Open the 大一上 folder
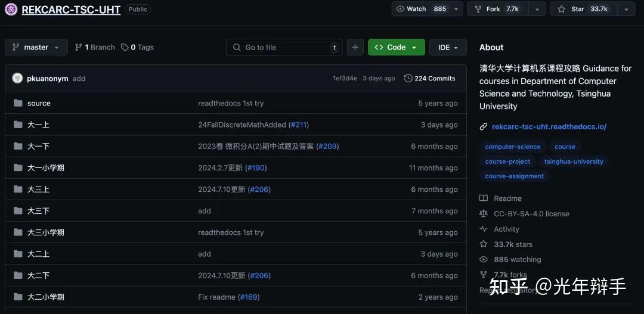Image resolution: width=644 pixels, height=314 pixels. click(x=39, y=125)
